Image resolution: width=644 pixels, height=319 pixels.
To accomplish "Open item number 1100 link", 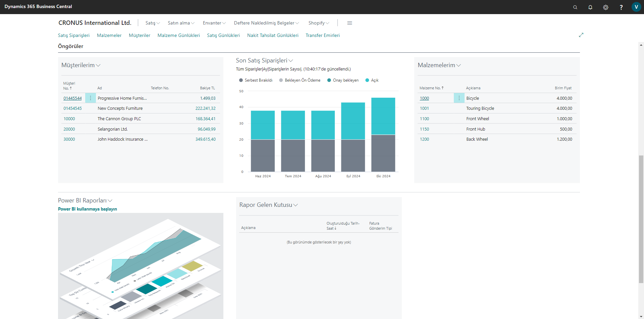I will click(424, 119).
